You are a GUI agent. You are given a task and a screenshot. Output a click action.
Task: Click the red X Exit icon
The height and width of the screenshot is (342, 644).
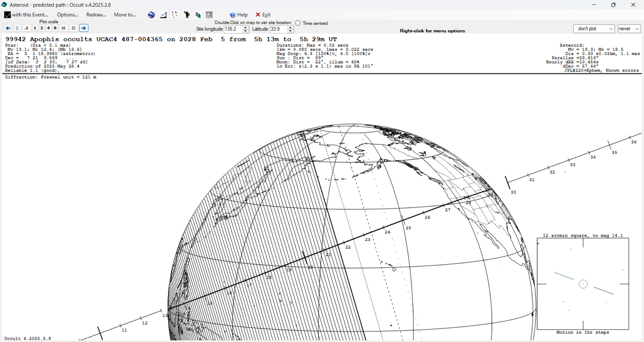[258, 15]
